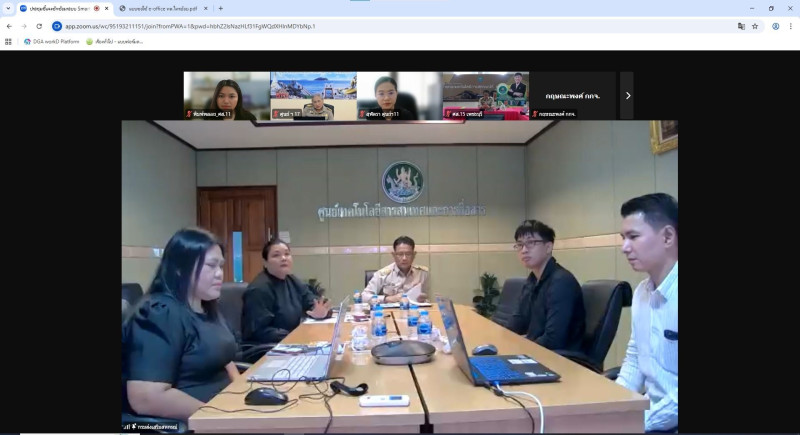
Task: Open the Apps grid in bookmarks bar
Action: click(9, 41)
